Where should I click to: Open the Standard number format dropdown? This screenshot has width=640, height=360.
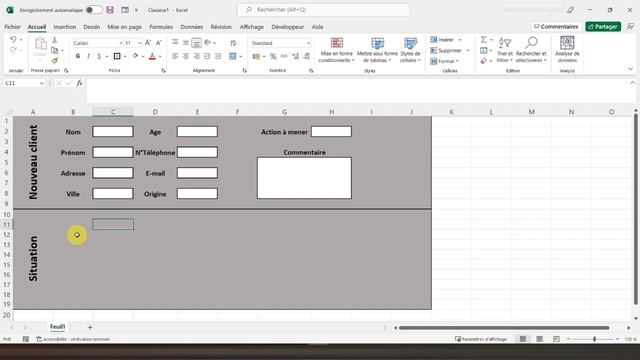(309, 43)
